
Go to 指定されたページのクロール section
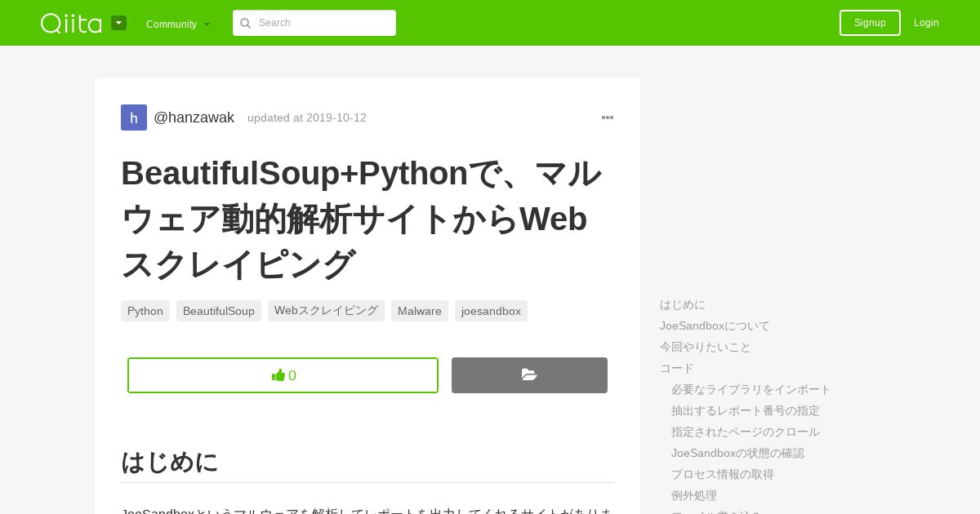[x=746, y=432]
